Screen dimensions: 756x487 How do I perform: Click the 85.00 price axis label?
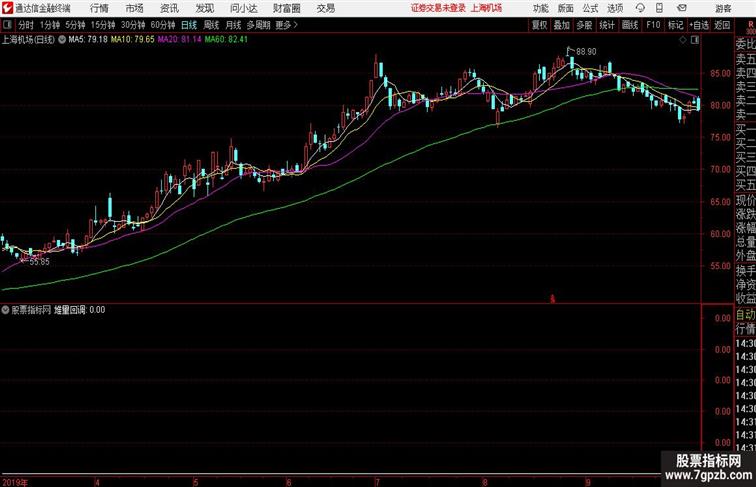[720, 73]
